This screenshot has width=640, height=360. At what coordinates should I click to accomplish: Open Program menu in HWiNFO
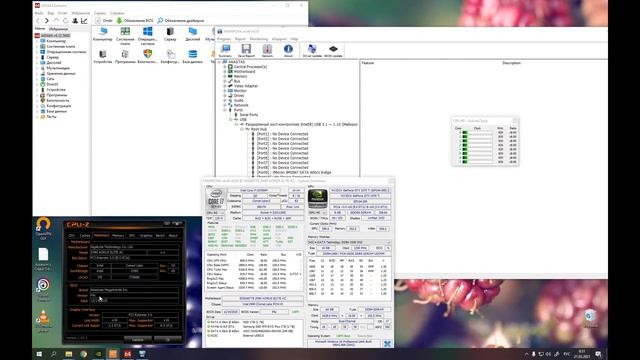point(224,39)
